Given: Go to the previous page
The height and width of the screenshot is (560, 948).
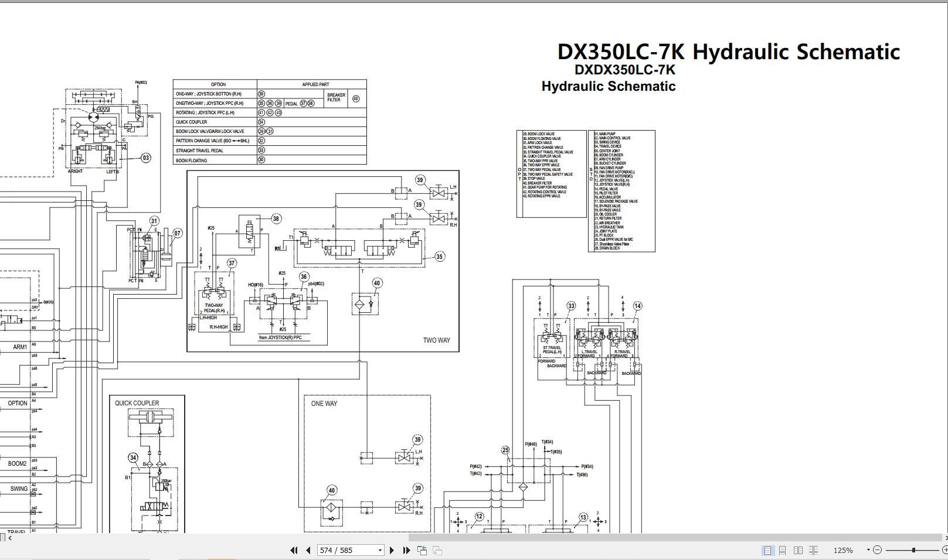Looking at the screenshot, I should point(308,550).
